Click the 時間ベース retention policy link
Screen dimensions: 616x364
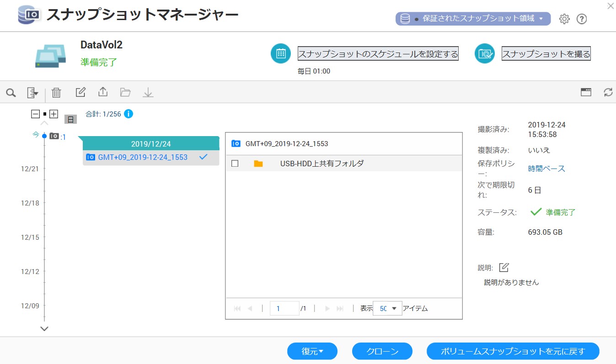click(546, 169)
